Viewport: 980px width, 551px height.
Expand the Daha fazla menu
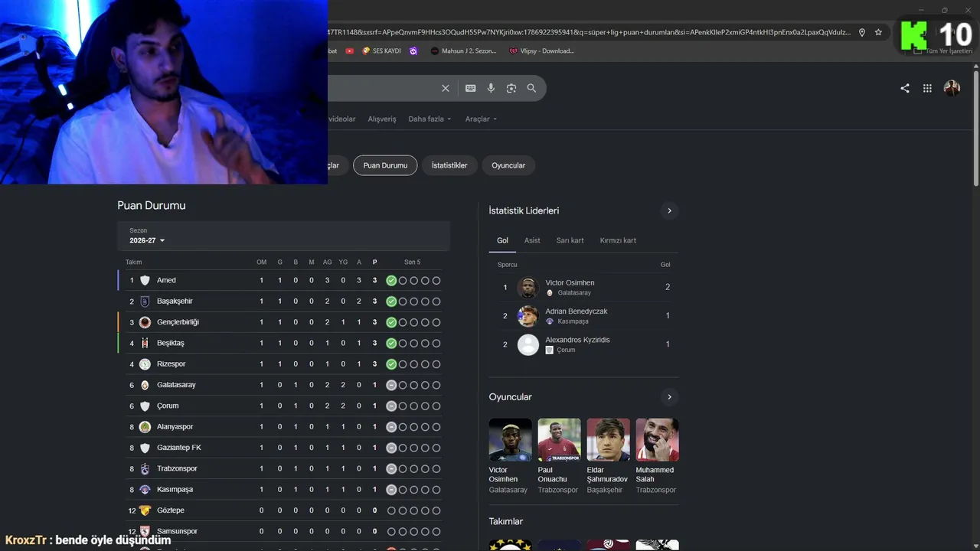pyautogui.click(x=430, y=119)
